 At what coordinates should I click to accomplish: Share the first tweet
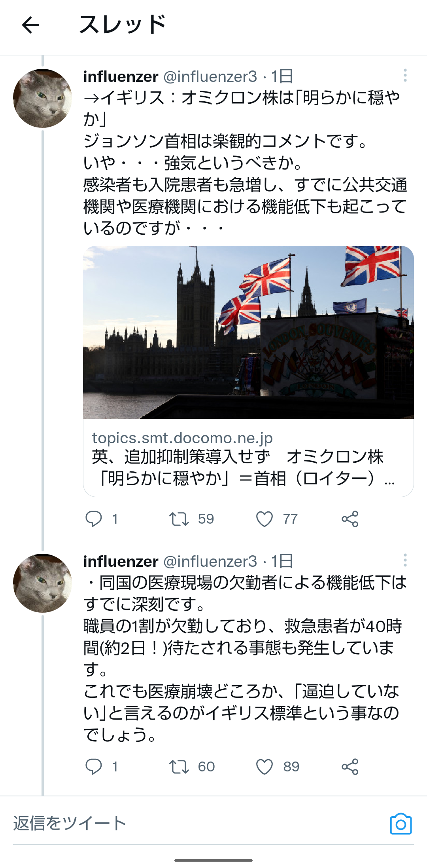coord(350,519)
